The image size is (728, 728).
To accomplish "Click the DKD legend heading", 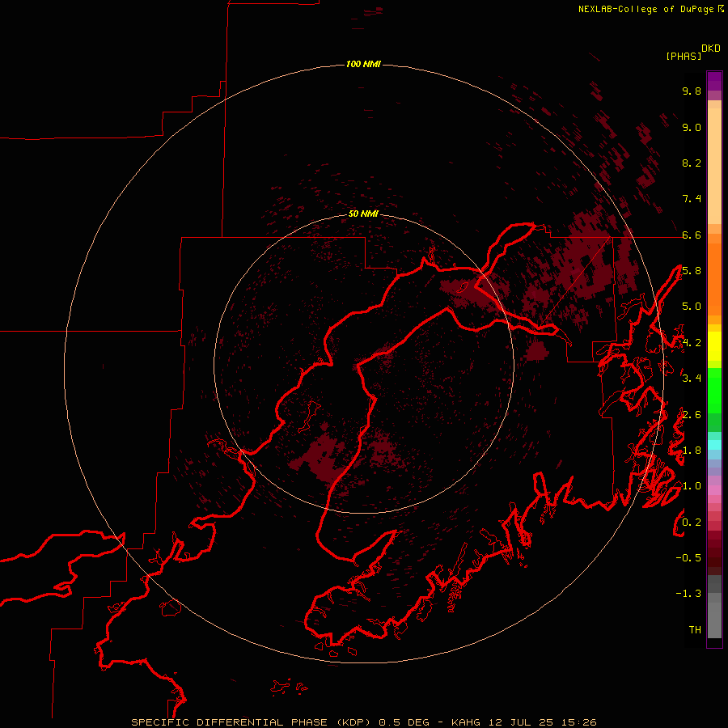I will (x=710, y=49).
